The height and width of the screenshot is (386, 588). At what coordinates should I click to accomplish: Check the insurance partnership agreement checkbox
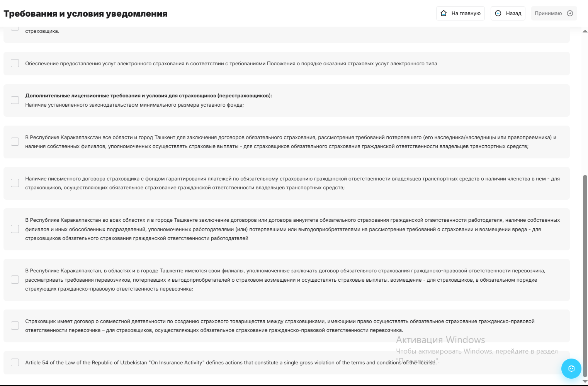tap(15, 326)
